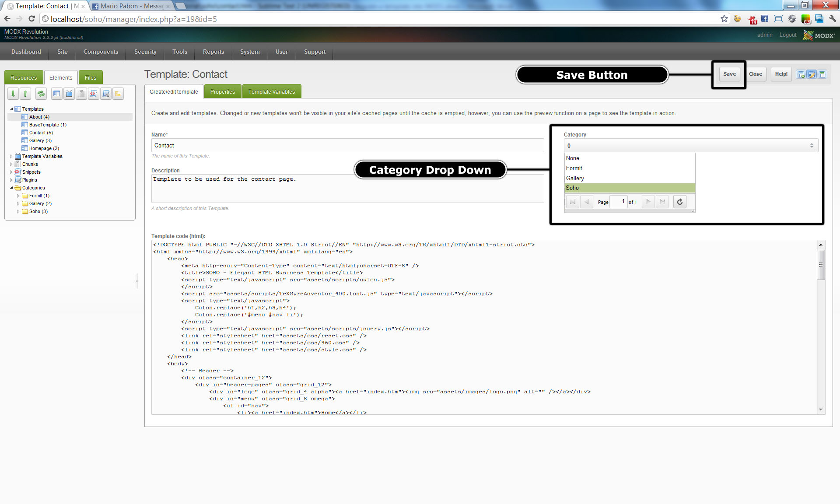The height and width of the screenshot is (504, 840).
Task: Go to next page in category list
Action: pyautogui.click(x=648, y=202)
